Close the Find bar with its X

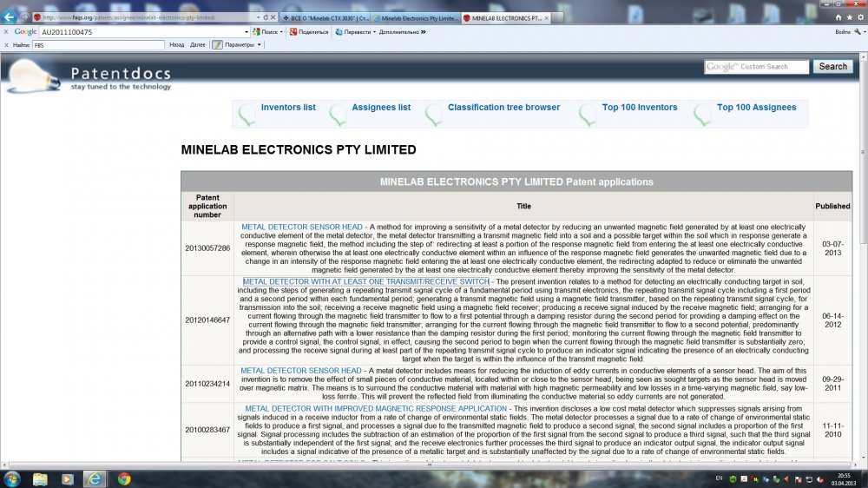click(6, 45)
